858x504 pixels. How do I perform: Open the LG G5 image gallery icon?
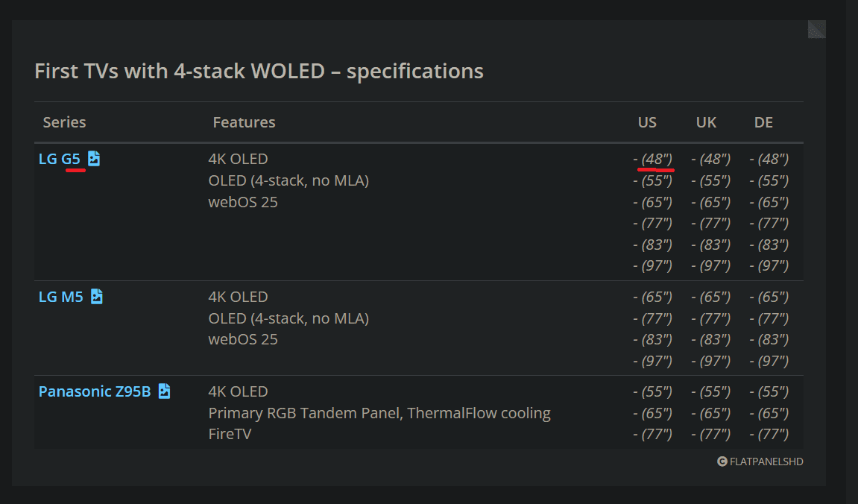tap(94, 159)
